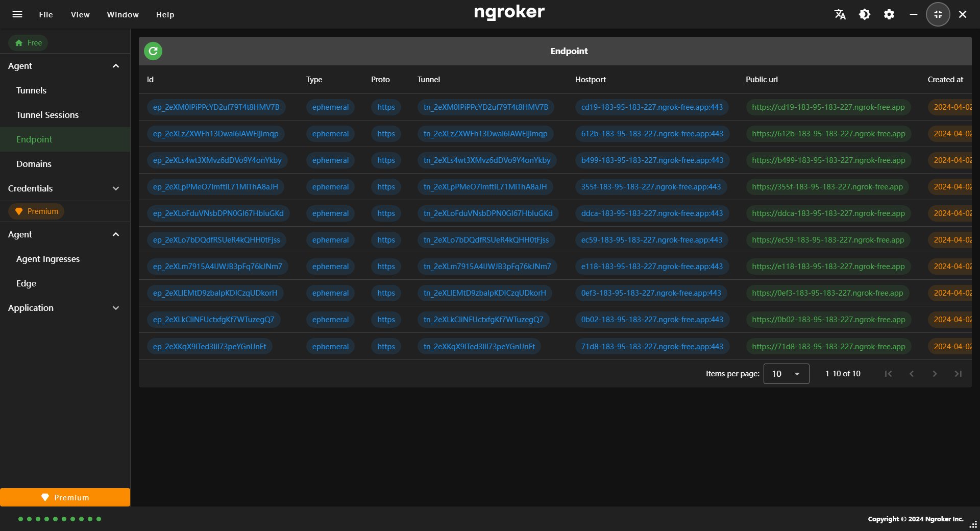The width and height of the screenshot is (980, 531).
Task: Open public URL https://71d8-183-95-183-227.ngrok-free.app
Action: pyautogui.click(x=828, y=347)
